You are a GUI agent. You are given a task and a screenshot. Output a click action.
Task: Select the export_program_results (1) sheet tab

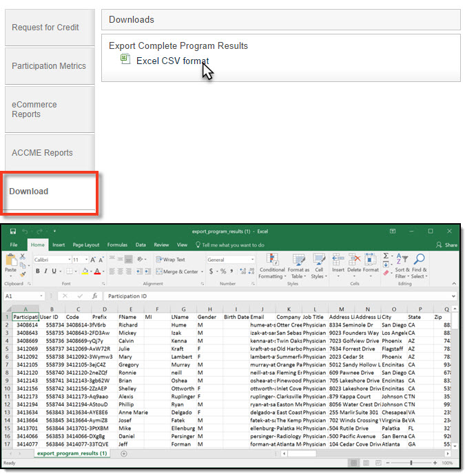[72, 453]
